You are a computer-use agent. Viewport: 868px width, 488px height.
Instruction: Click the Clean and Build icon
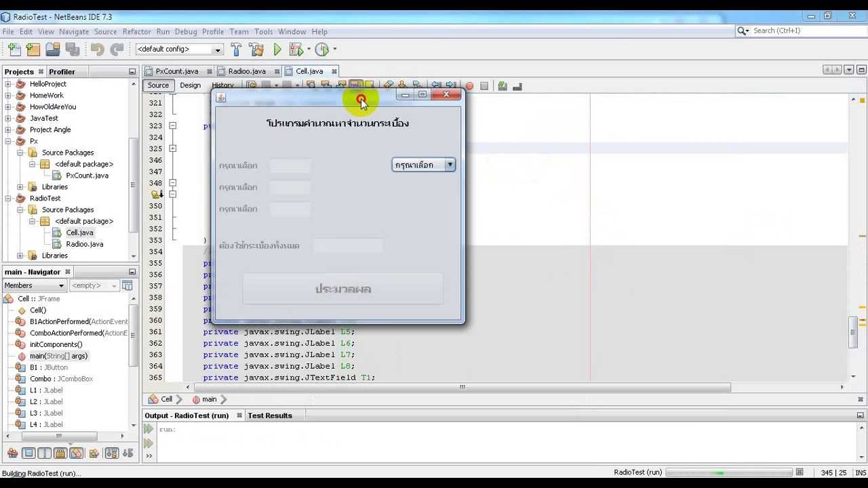(256, 49)
